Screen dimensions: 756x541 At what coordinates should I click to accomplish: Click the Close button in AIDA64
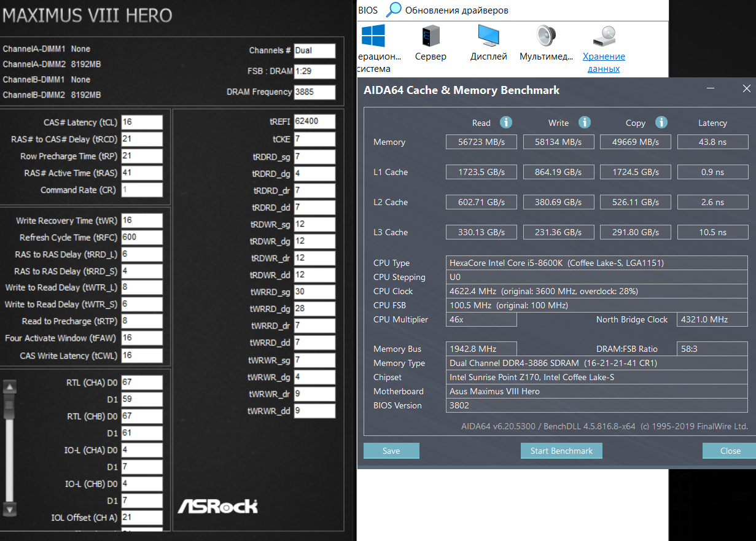[730, 451]
